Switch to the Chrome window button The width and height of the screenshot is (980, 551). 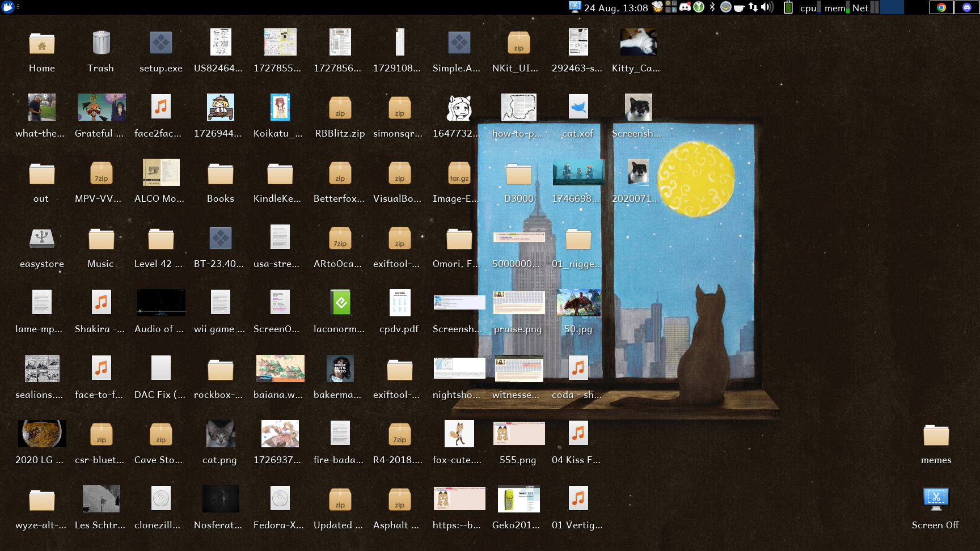point(941,7)
